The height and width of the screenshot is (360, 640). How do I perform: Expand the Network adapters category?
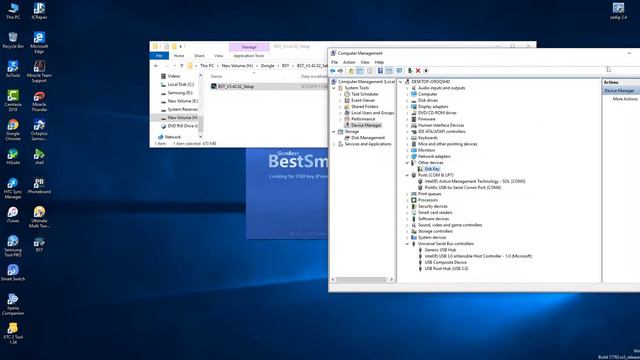click(x=407, y=156)
